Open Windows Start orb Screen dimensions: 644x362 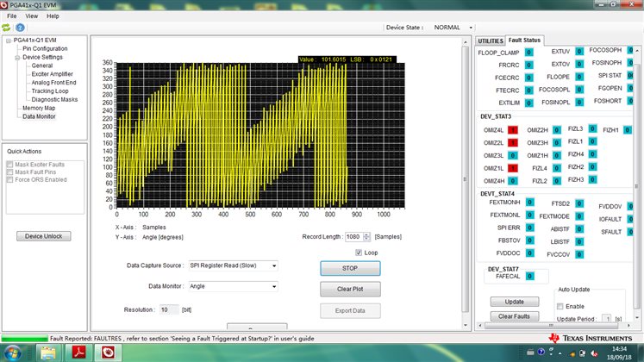[x=12, y=353]
